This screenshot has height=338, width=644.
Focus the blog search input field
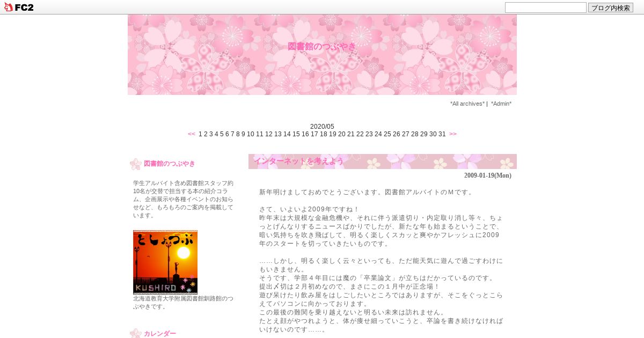click(546, 8)
